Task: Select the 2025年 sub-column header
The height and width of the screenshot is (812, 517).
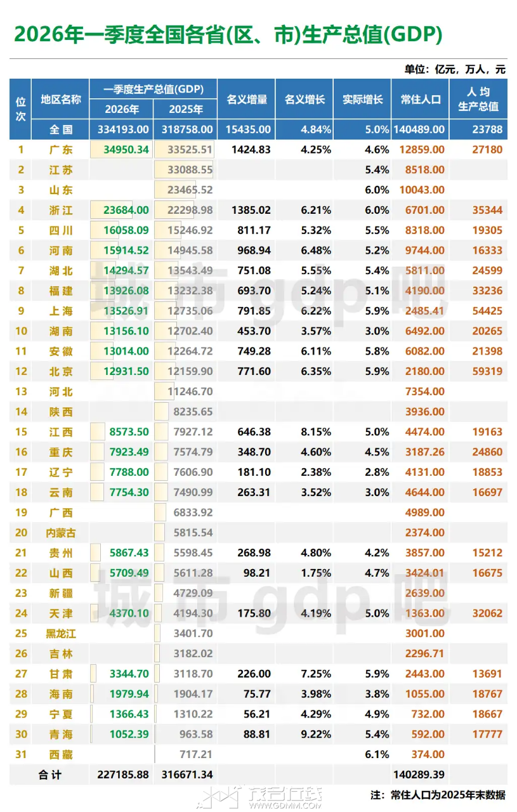Action: (186, 109)
